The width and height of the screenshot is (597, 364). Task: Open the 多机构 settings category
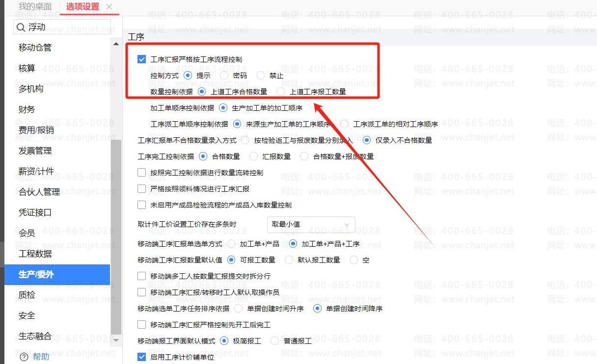31,89
